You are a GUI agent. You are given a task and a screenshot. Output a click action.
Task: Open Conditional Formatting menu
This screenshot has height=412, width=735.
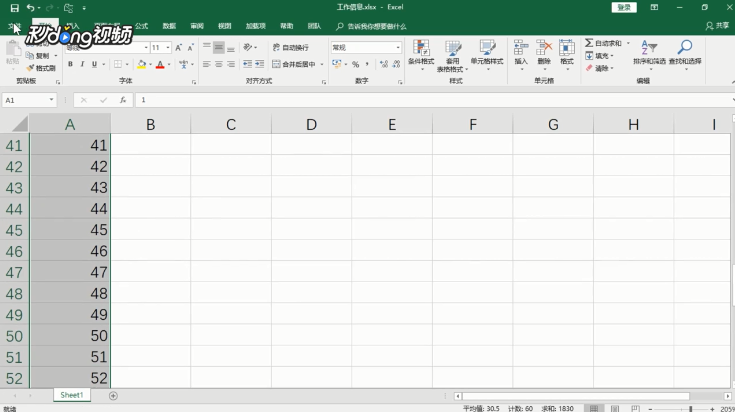pos(421,55)
